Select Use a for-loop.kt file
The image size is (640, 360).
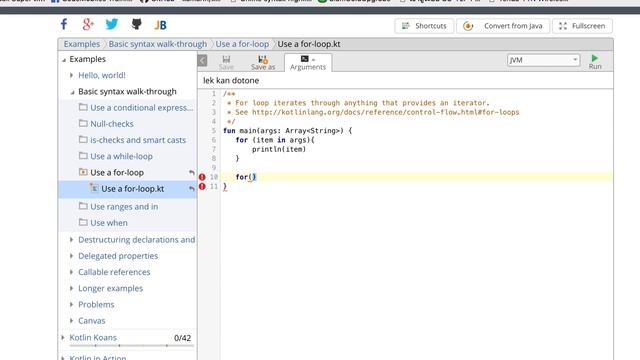[132, 189]
